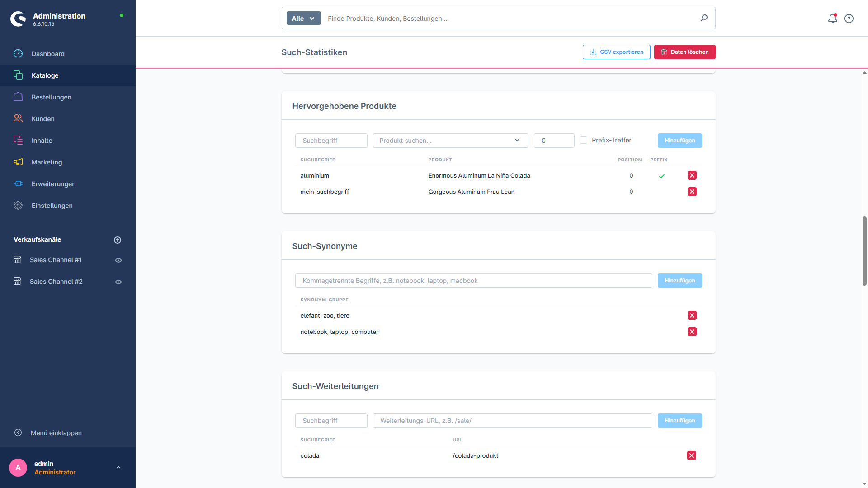Click the scroll up arrow of scrollbar
The width and height of the screenshot is (868, 488).
[864, 73]
